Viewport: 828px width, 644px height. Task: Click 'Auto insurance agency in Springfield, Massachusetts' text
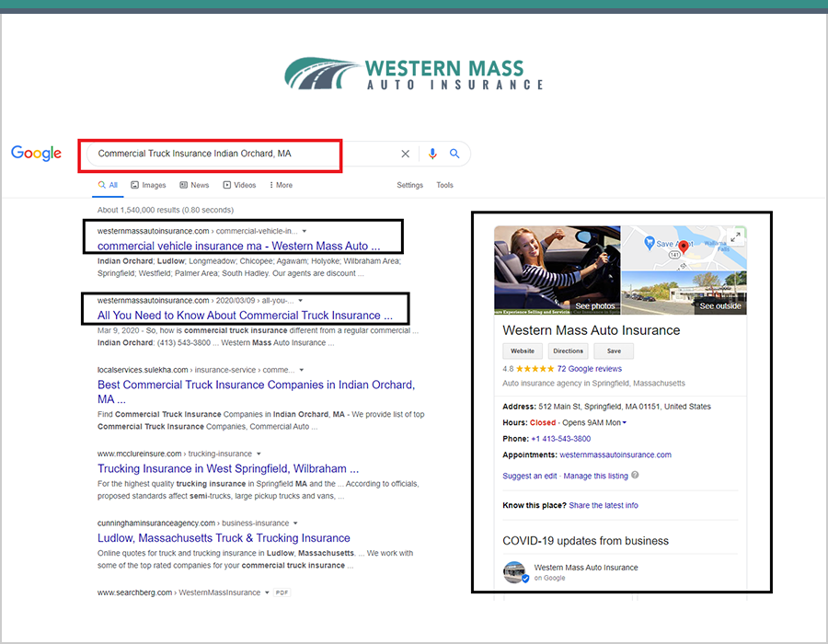[x=593, y=384]
